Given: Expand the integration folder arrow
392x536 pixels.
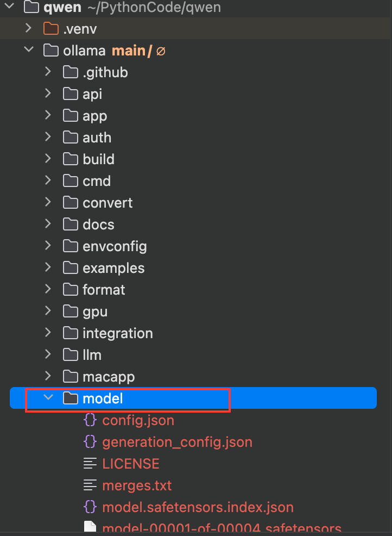Looking at the screenshot, I should (x=48, y=333).
